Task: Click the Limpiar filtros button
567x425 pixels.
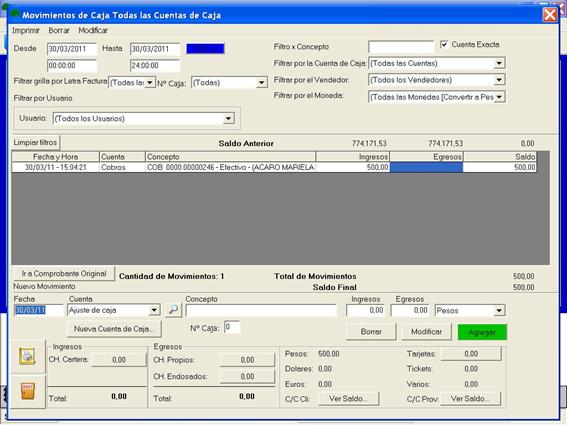Action: (35, 143)
